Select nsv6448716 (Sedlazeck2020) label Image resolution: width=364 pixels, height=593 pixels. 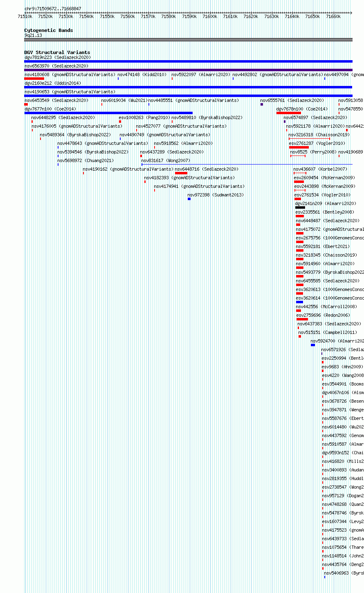207,169
